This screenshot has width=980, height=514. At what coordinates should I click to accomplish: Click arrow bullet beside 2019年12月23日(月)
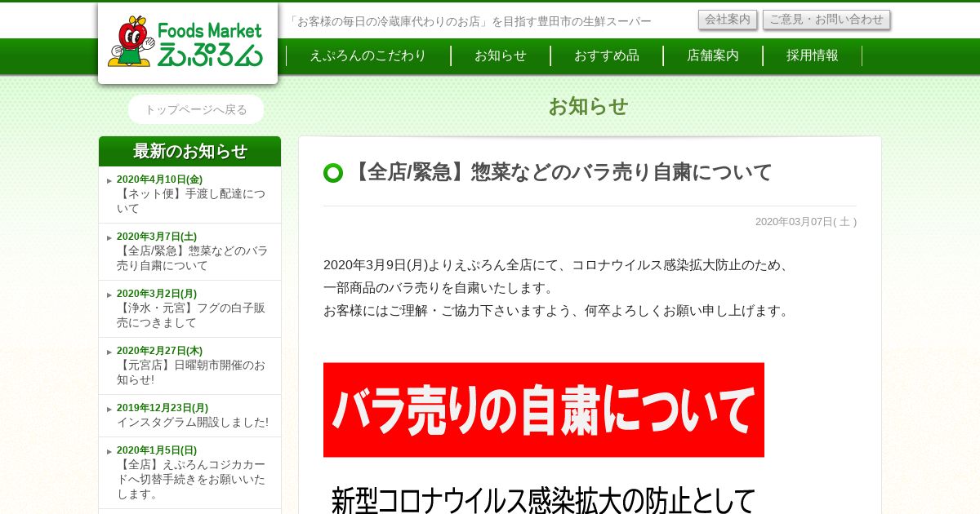tap(109, 409)
